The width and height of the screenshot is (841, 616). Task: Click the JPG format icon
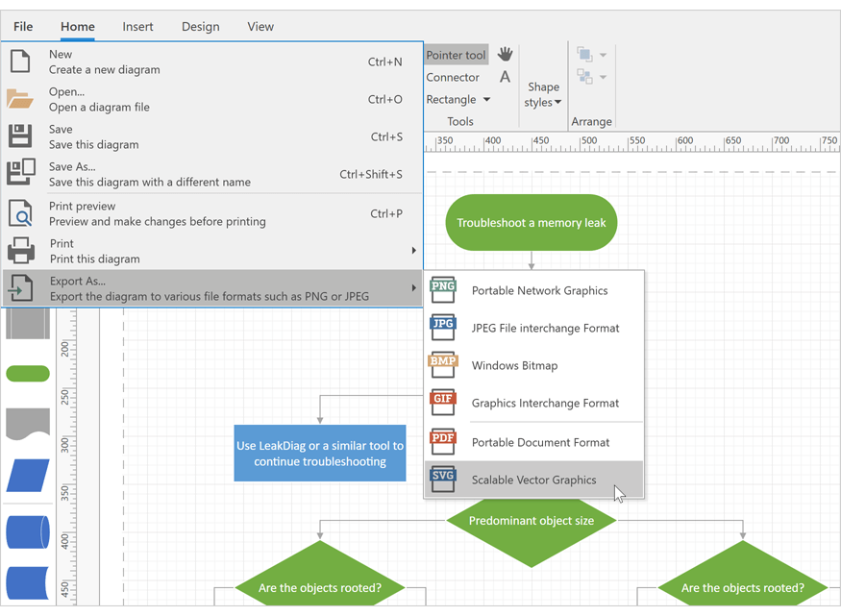[443, 328]
